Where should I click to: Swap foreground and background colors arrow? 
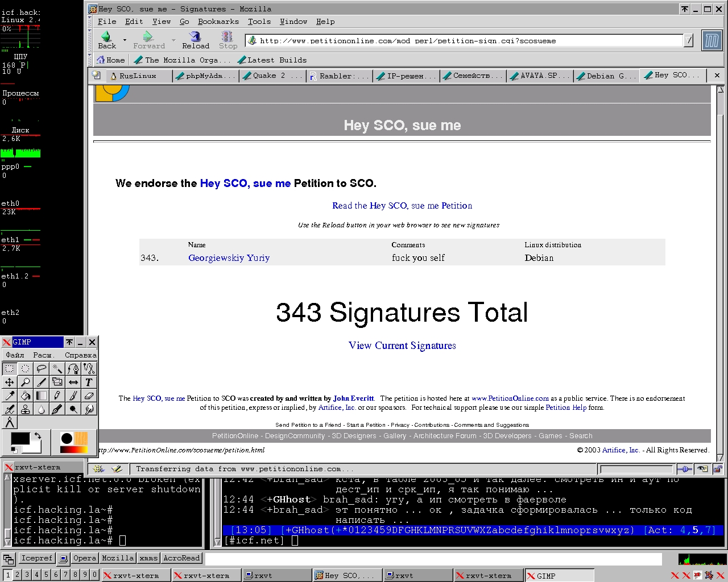click(38, 436)
